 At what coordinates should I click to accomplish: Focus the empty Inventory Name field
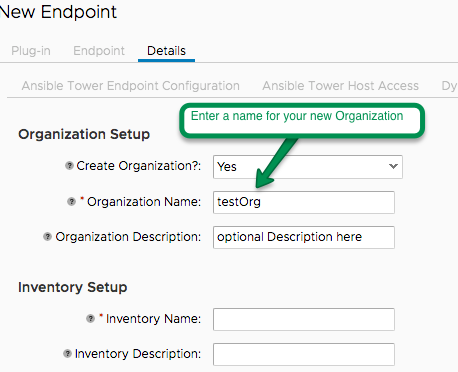pos(304,319)
